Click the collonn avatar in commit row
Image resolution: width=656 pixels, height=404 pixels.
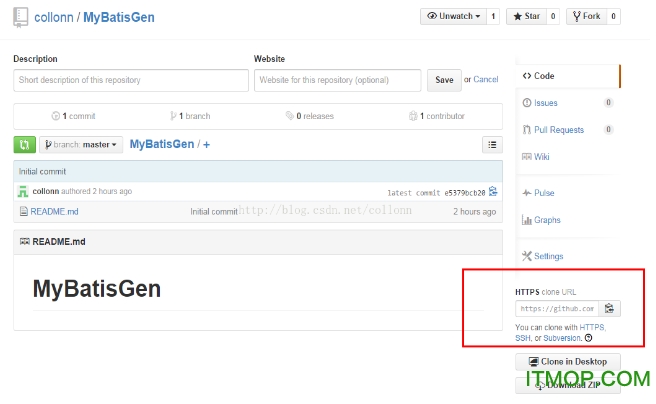click(x=23, y=192)
